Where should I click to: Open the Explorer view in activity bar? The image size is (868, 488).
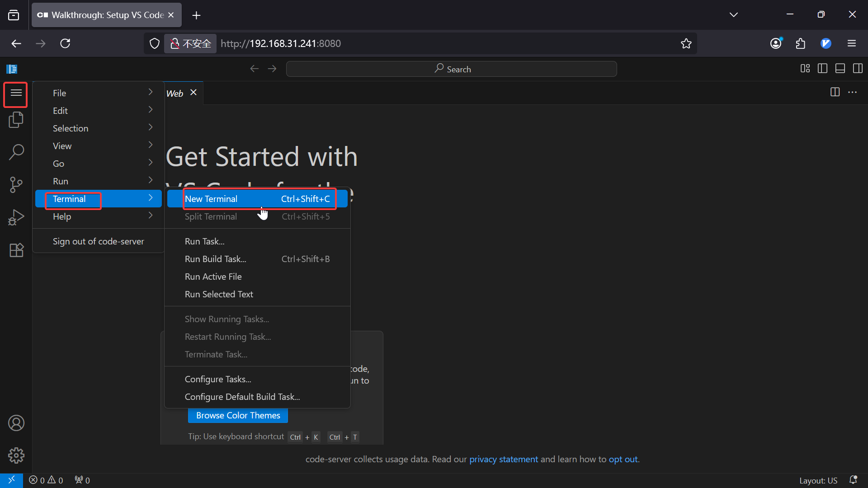[16, 120]
